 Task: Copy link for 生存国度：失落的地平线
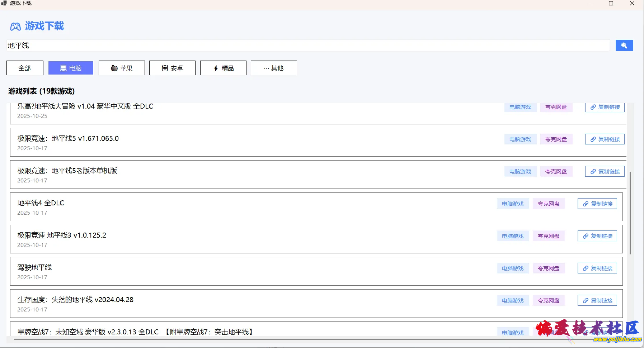(x=597, y=301)
